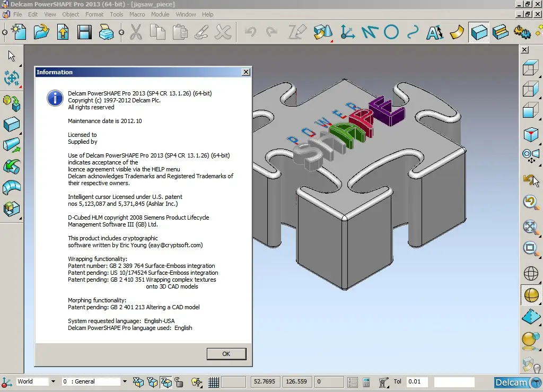Click the Y coordinate field showing 126.559
Screen dimensions: 543x392
tap(296, 381)
